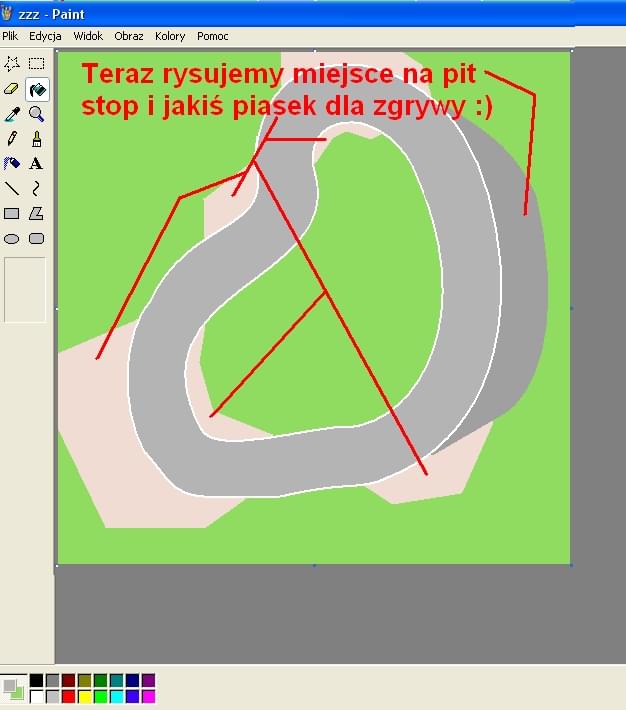Click the foreground/background color indicator box
The image size is (626, 710).
pos(14,688)
